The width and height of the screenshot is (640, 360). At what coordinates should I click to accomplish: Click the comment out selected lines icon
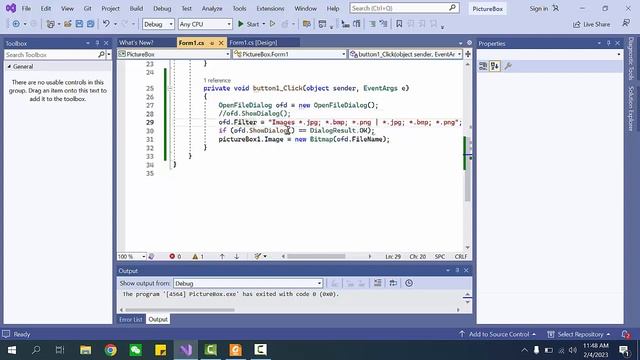click(x=372, y=24)
